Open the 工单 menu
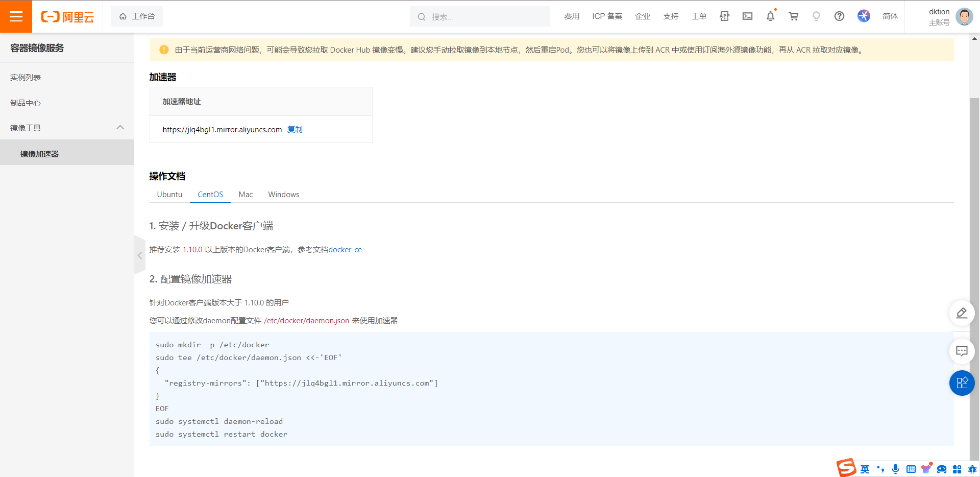980x477 pixels. click(699, 16)
